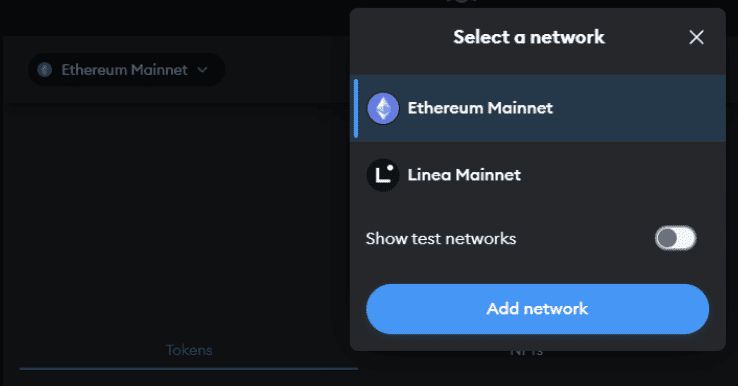
Task: Click the Show test networks label text
Action: [441, 239]
